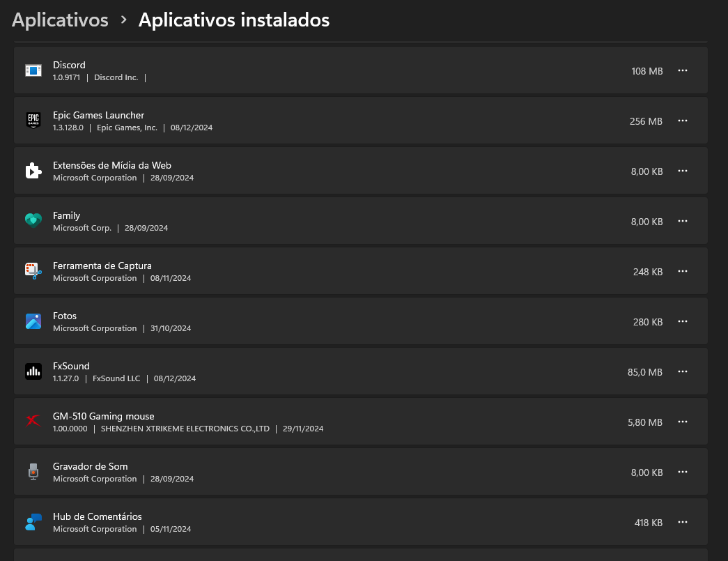Viewport: 728px width, 561px height.
Task: Go back to Aplicativos breadcrumb
Action: pos(60,20)
